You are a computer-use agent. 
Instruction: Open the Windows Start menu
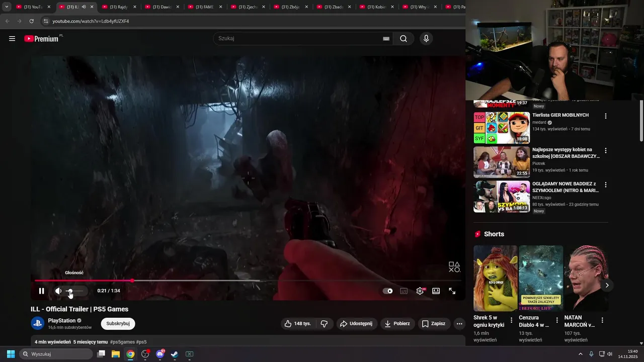click(x=11, y=354)
